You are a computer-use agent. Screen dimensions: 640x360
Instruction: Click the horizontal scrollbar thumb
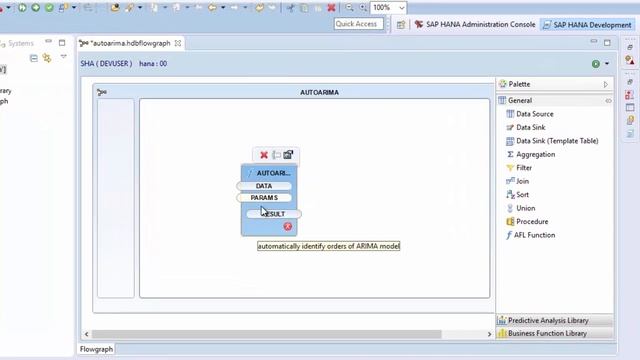267,334
